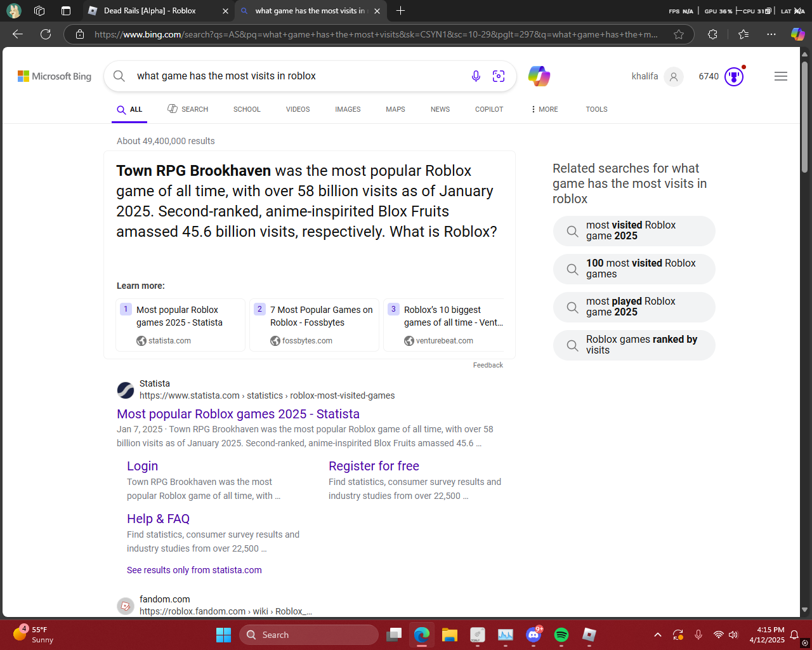The width and height of the screenshot is (812, 650).
Task: Click the Bing search query input field
Action: click(x=297, y=76)
